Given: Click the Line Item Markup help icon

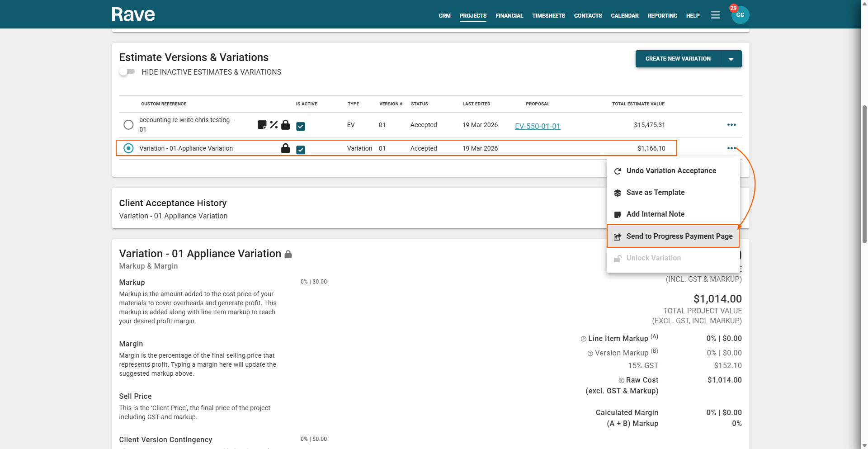Looking at the screenshot, I should [584, 339].
